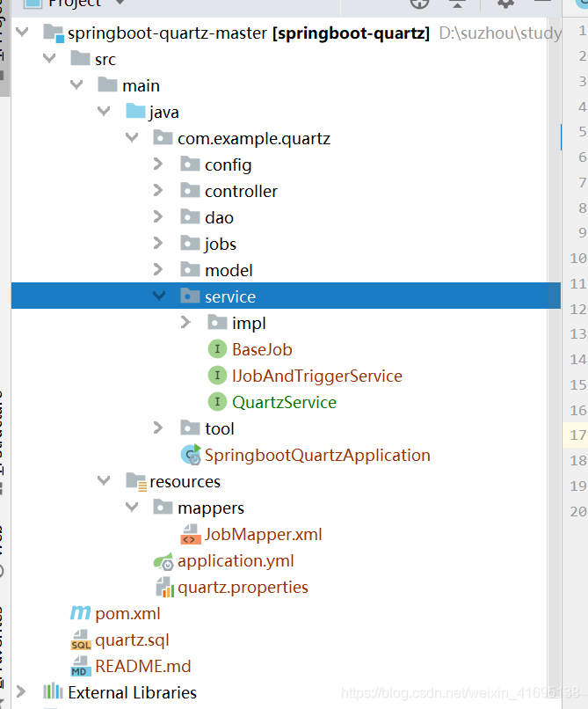
Task: Expand the impl package
Action: pos(185,322)
